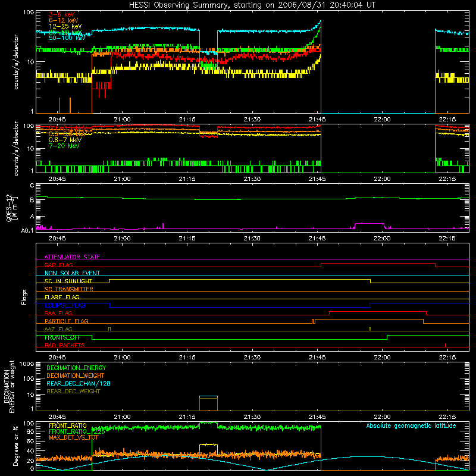Viewport: 476px width, 476px height.
Task: Click the raised SAA_FLAG segment near 22:00
Action: pos(378,312)
